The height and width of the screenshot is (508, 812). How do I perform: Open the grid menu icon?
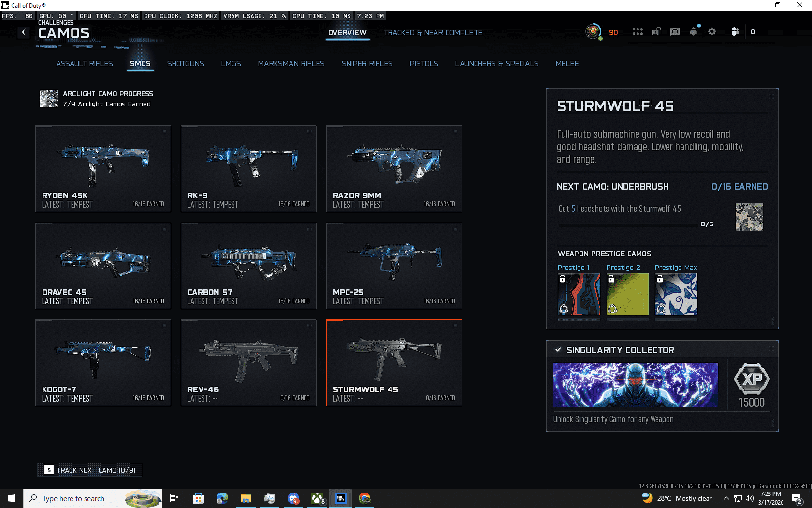coord(638,32)
